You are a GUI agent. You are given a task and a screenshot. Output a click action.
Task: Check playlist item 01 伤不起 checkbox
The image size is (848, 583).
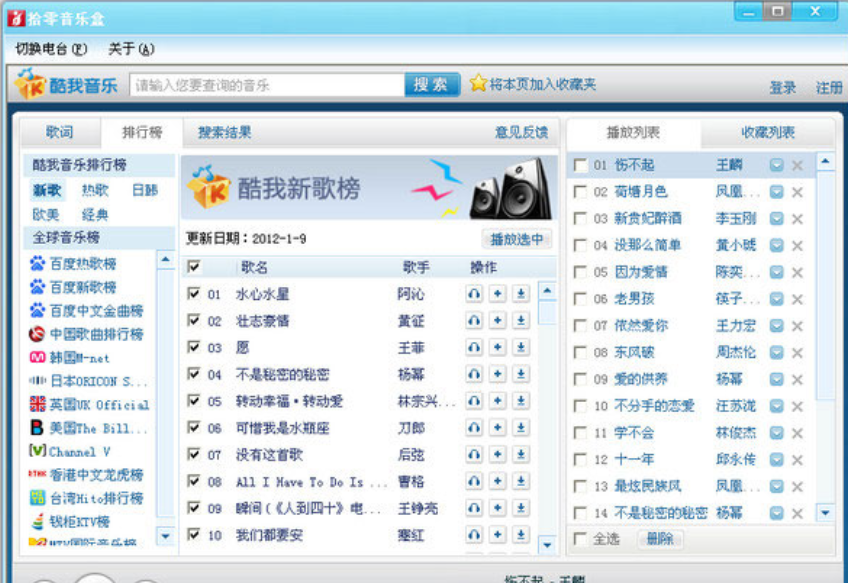pos(580,165)
